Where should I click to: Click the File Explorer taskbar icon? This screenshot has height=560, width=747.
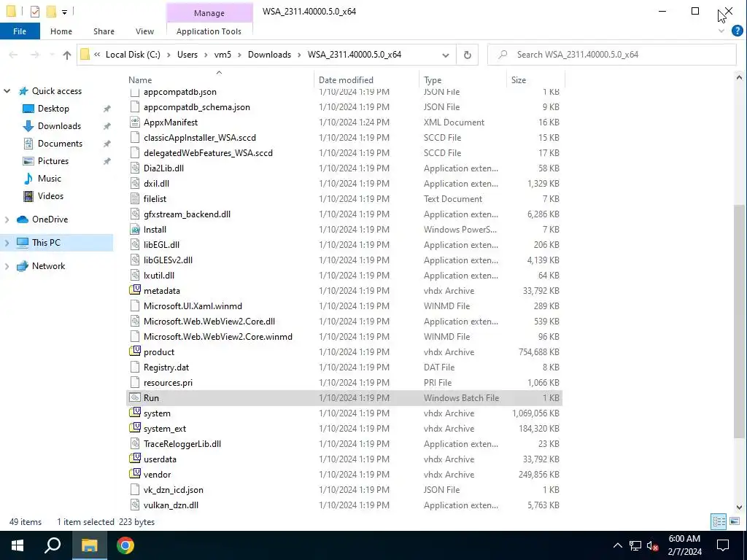(x=89, y=545)
